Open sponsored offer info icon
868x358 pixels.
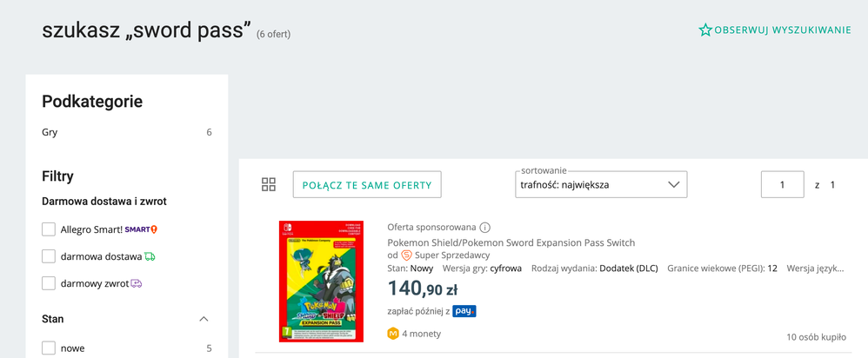(x=485, y=228)
